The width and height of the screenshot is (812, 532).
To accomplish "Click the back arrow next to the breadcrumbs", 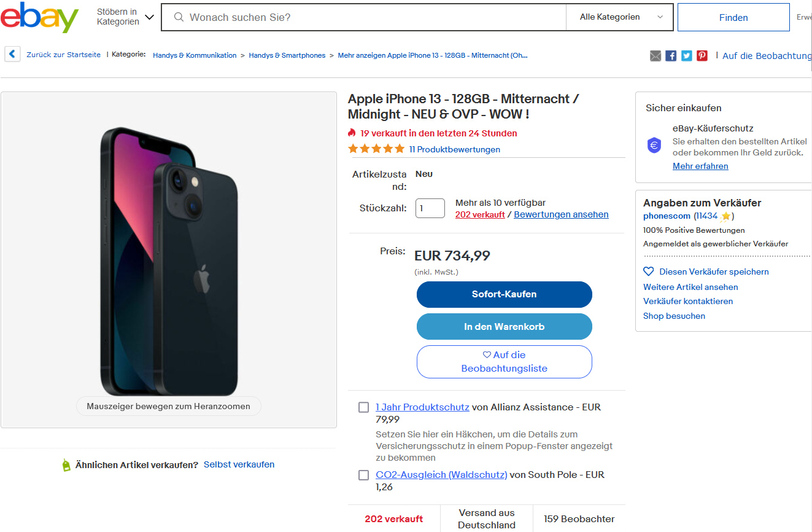I will coord(12,54).
